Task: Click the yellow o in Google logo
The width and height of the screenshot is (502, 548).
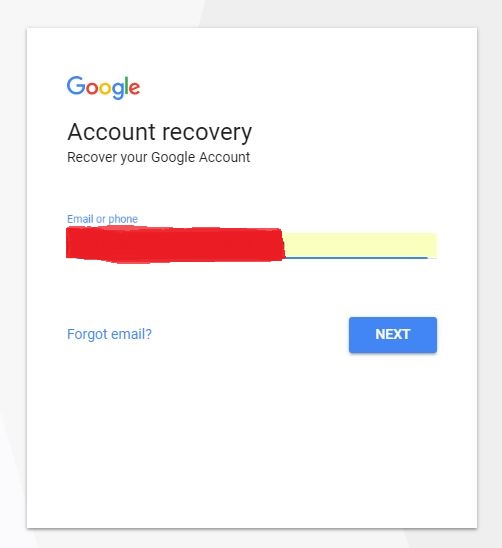Action: pos(105,89)
